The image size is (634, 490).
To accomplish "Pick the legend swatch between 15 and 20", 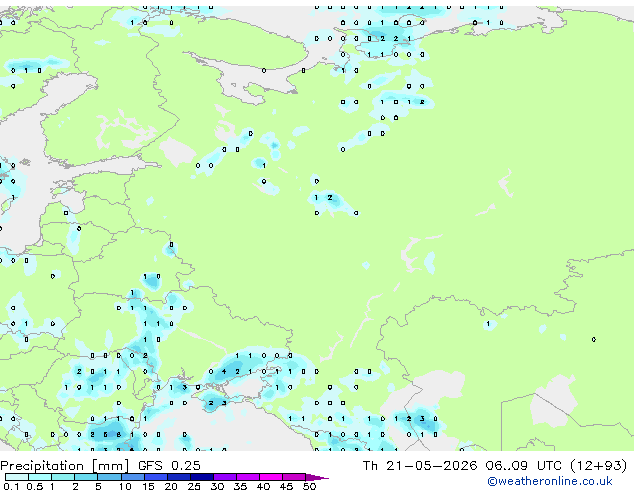I will coord(156,477).
